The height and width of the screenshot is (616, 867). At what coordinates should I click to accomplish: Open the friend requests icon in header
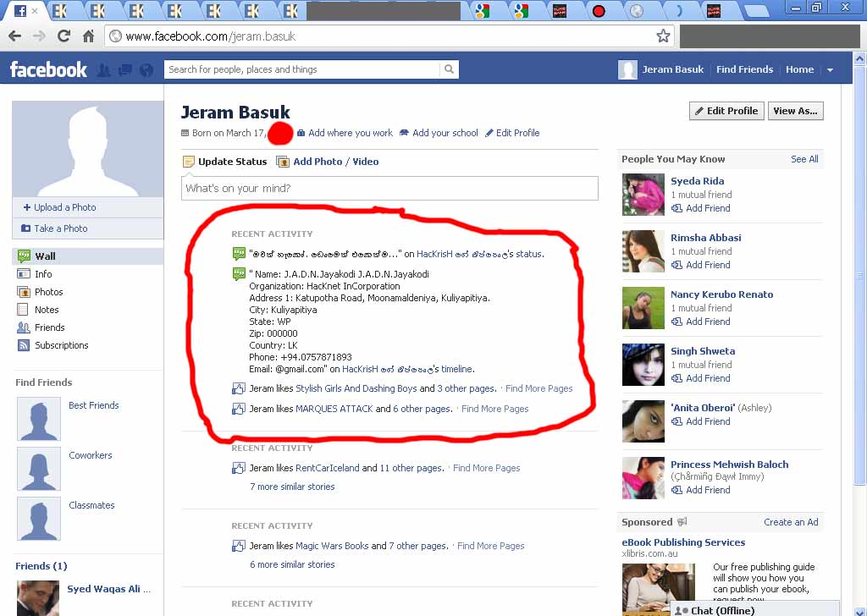coord(103,70)
